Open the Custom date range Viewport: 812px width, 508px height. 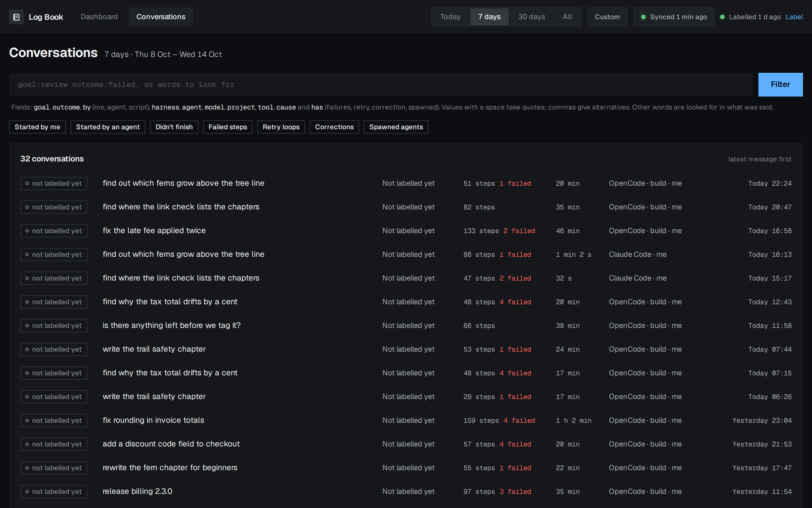pyautogui.click(x=607, y=17)
